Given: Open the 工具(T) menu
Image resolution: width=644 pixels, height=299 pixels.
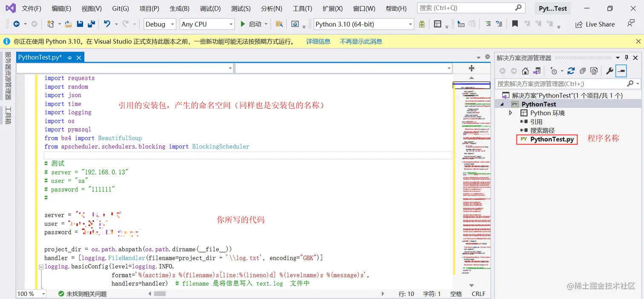Looking at the screenshot, I should (302, 9).
